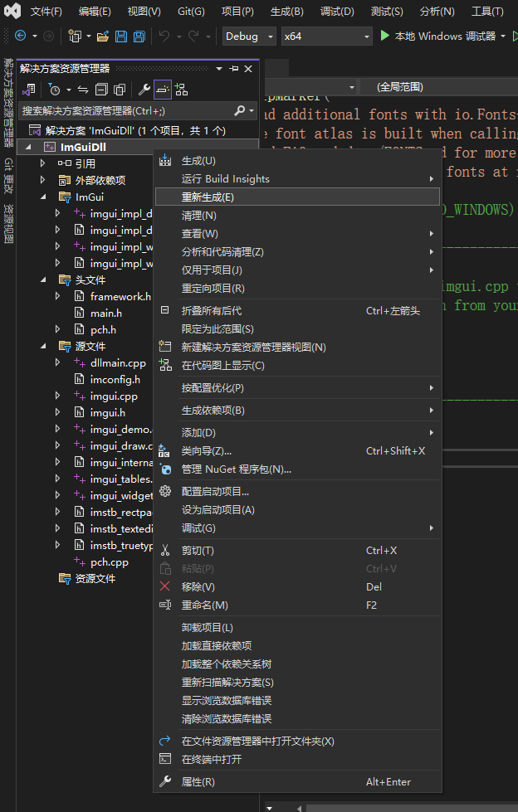
Task: Click the collapse all icon in Solution Explorer
Action: click(101, 90)
